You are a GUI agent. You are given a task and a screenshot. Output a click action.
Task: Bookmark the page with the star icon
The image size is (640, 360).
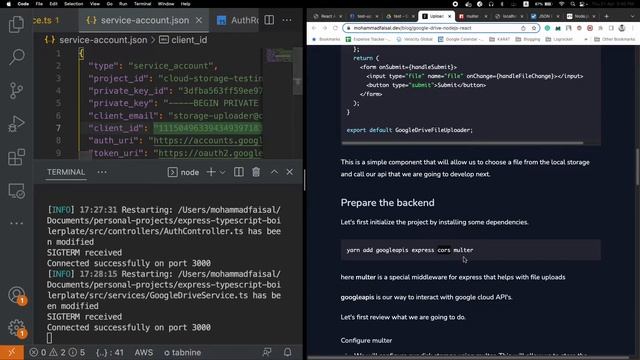tap(533, 28)
